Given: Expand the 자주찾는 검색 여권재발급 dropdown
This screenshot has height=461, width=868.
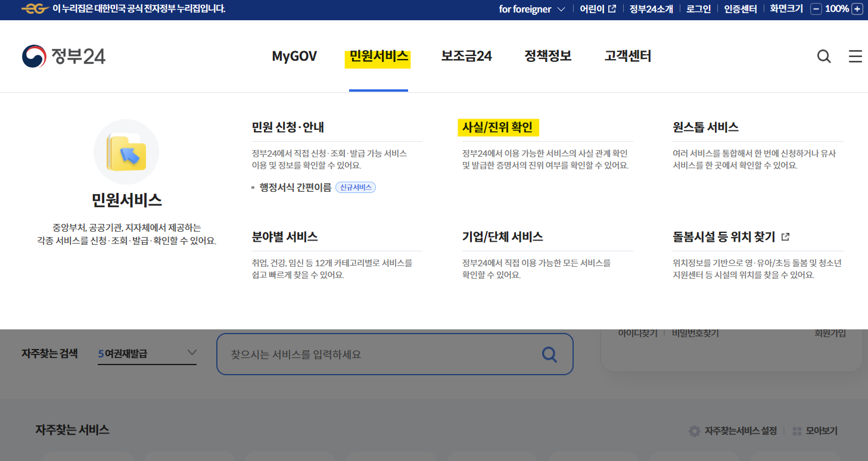Looking at the screenshot, I should 147,354.
